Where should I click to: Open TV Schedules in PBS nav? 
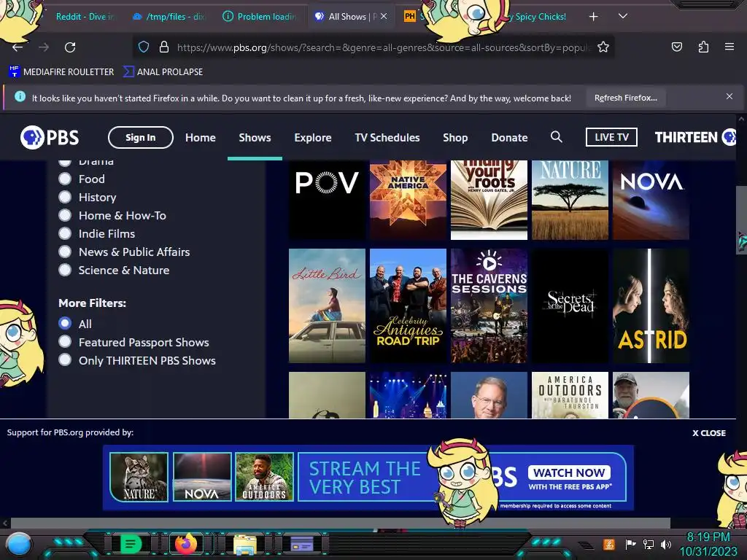click(x=387, y=138)
